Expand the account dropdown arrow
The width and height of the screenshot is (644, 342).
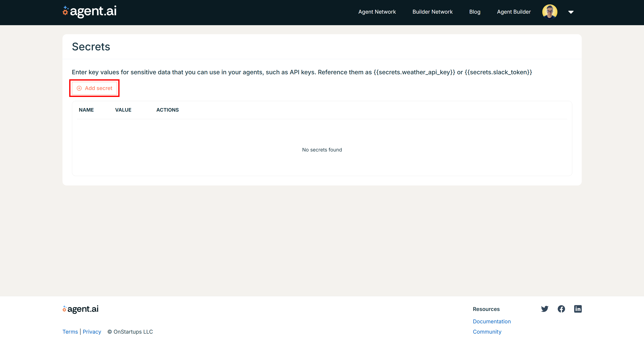[571, 12]
